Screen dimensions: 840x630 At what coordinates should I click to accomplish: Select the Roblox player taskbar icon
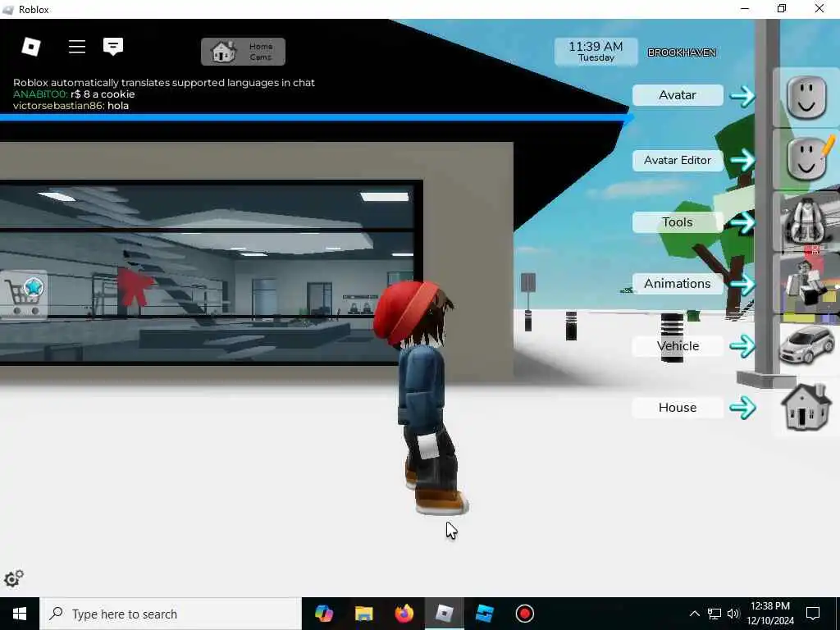[444, 614]
